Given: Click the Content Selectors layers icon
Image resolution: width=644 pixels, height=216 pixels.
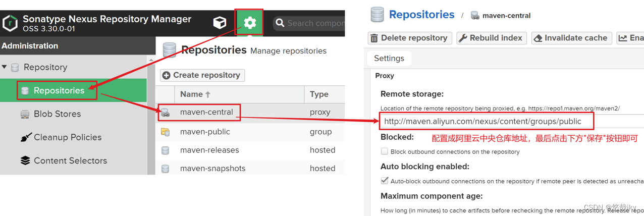Looking at the screenshot, I should pos(25,160).
